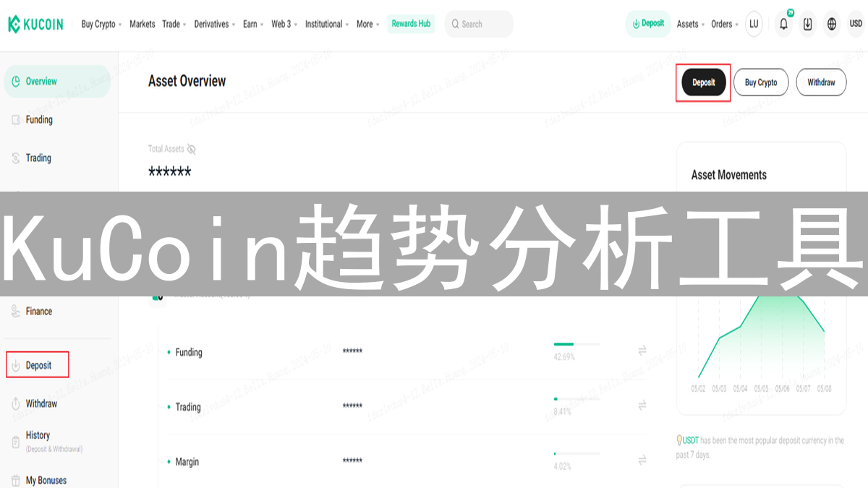Screen dimensions: 868x488
Task: Click the Trading icon in sidebar
Action: [x=16, y=158]
